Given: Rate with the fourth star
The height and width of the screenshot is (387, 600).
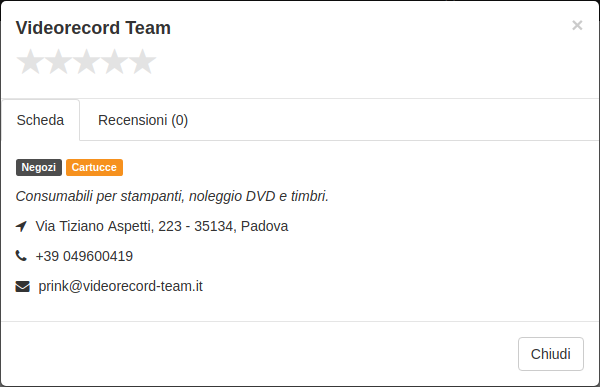Looking at the screenshot, I should (x=114, y=62).
